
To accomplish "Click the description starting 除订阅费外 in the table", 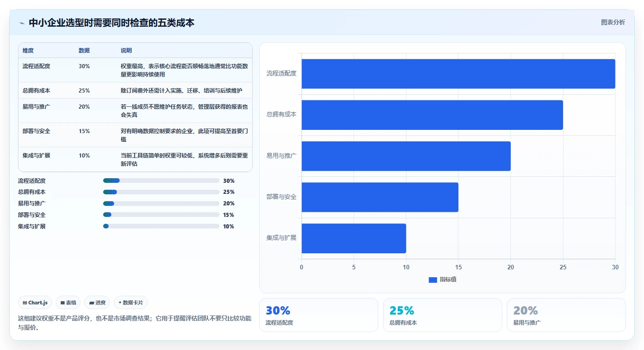I will tap(181, 91).
